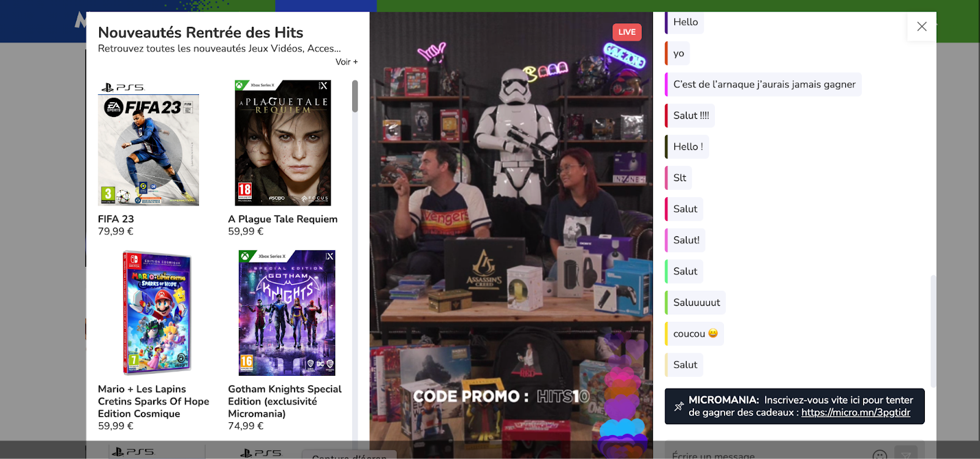The image size is (980, 459).
Task: Click the products list scrollbar
Action: pyautogui.click(x=355, y=96)
